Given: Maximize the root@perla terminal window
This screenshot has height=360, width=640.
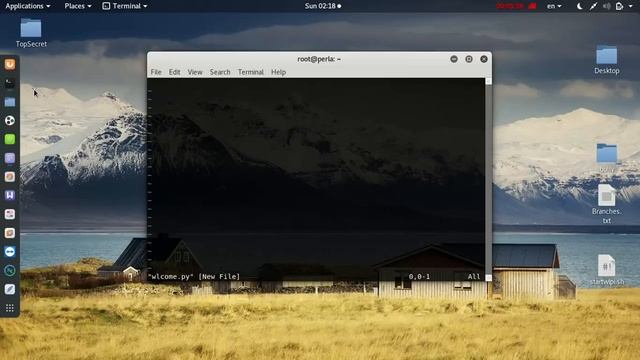Looking at the screenshot, I should pos(469,59).
